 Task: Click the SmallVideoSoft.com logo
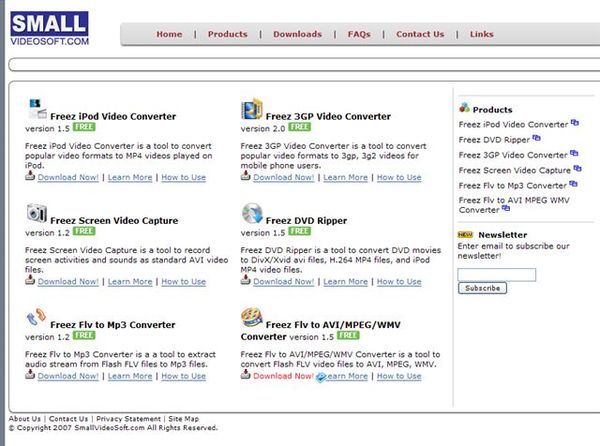[x=49, y=29]
